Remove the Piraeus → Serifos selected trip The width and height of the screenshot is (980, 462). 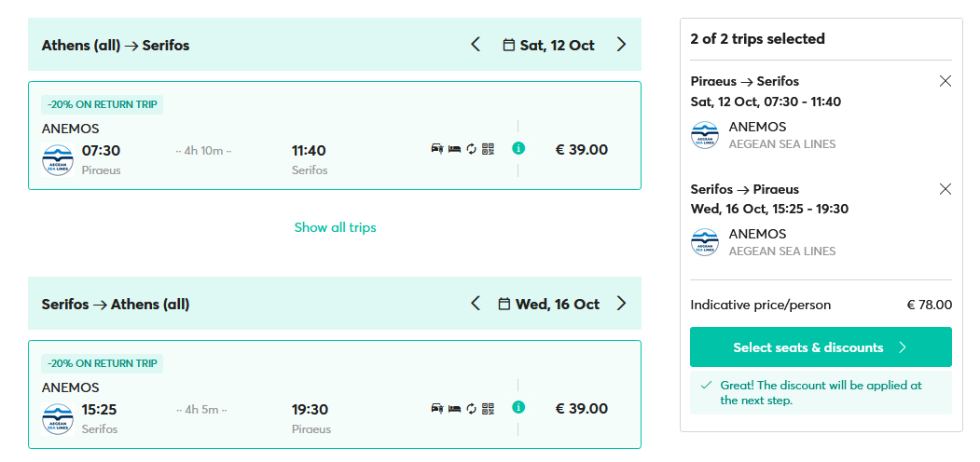pos(945,81)
